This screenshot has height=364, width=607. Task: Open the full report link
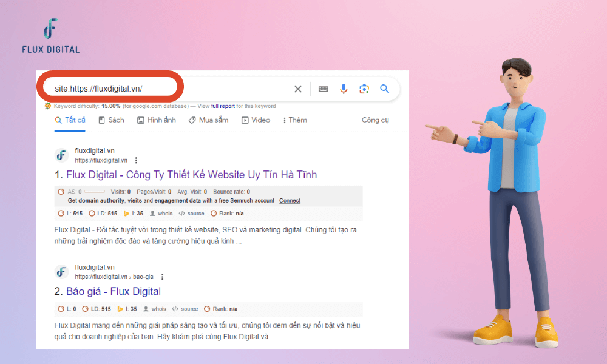point(223,106)
